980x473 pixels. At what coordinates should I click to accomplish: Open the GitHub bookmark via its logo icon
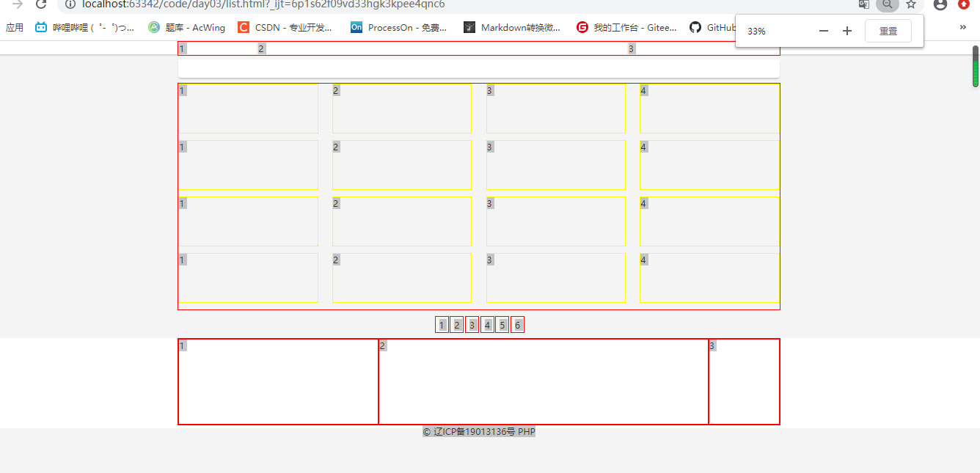tap(695, 28)
